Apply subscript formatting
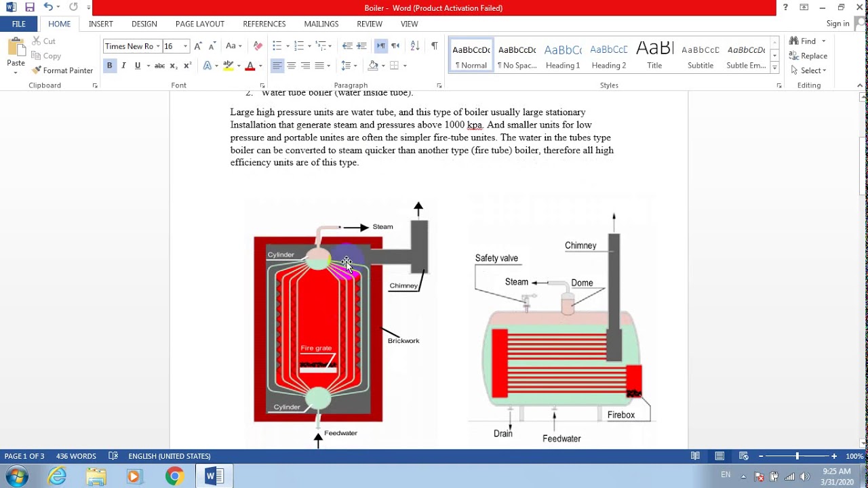 (x=174, y=66)
